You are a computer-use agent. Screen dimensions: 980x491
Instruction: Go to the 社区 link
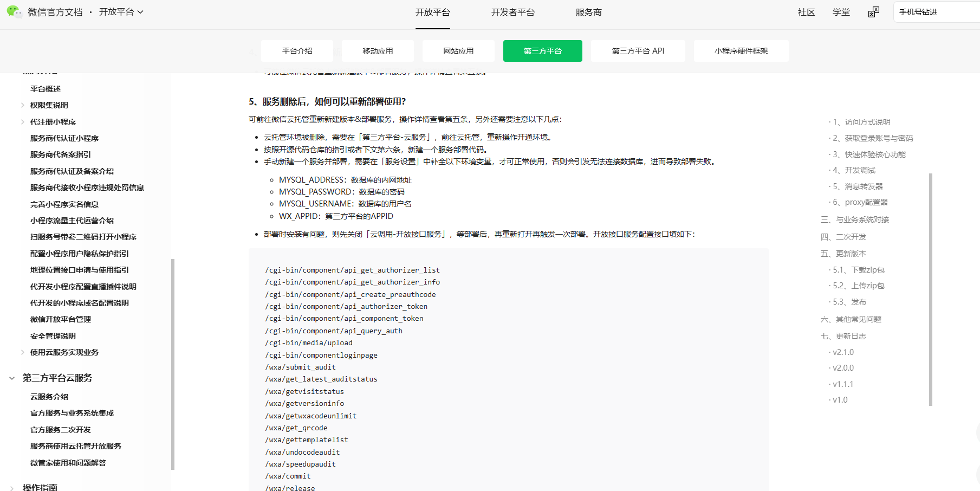click(x=807, y=12)
